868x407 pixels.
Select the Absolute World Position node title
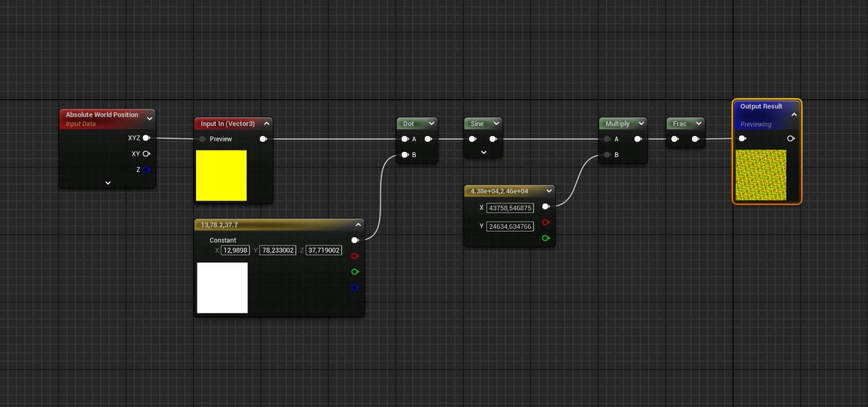click(x=102, y=114)
